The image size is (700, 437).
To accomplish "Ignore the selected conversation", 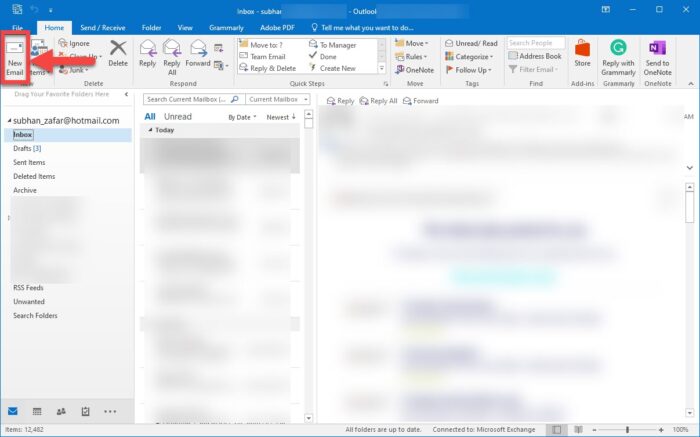I will coord(74,43).
